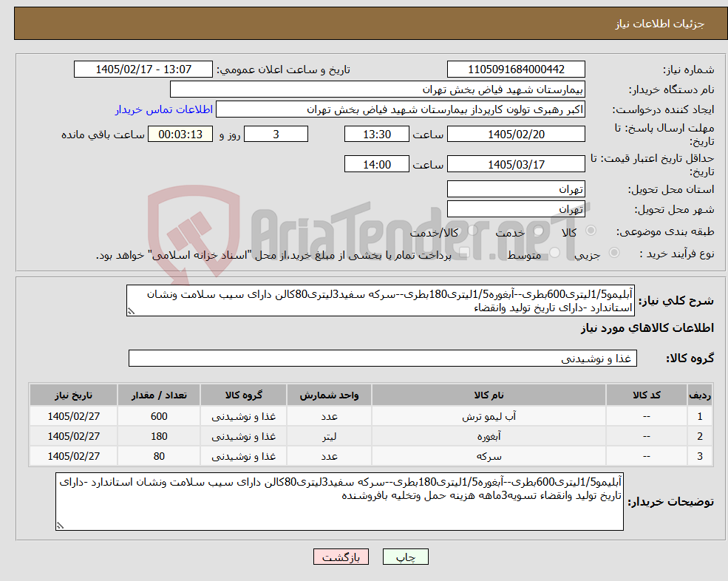728x581 pixels.
Task: Click the عدد unit in the سرکه row
Action: pyautogui.click(x=329, y=457)
